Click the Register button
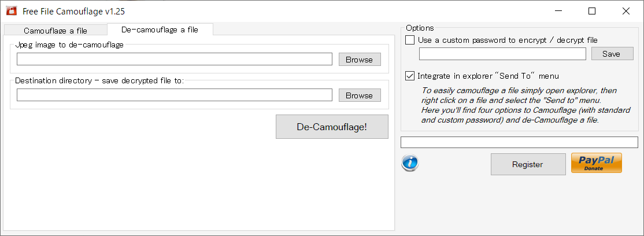Viewport: 644px width, 236px height. click(527, 164)
